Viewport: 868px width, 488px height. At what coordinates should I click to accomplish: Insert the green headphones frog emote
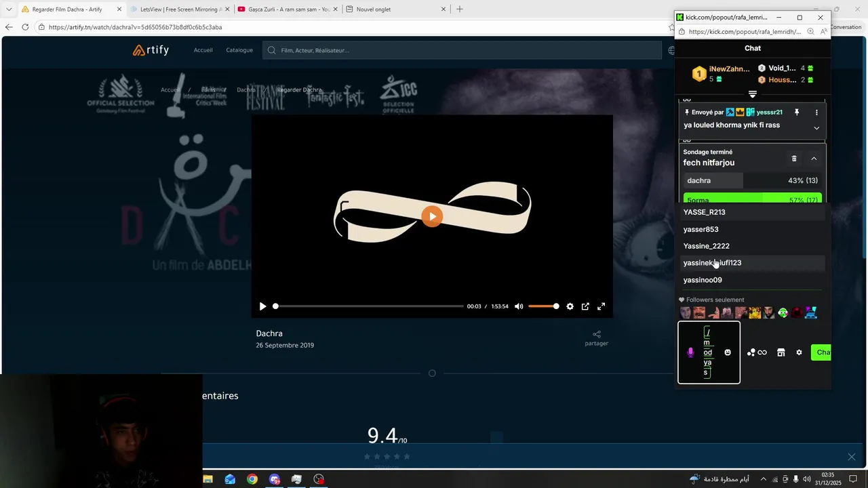click(x=783, y=312)
